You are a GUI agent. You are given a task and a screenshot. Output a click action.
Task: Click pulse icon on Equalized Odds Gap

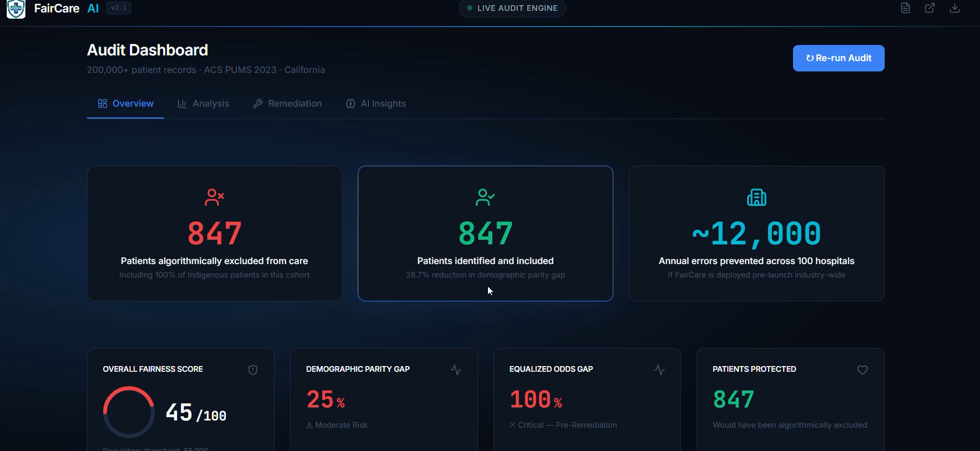(x=659, y=370)
